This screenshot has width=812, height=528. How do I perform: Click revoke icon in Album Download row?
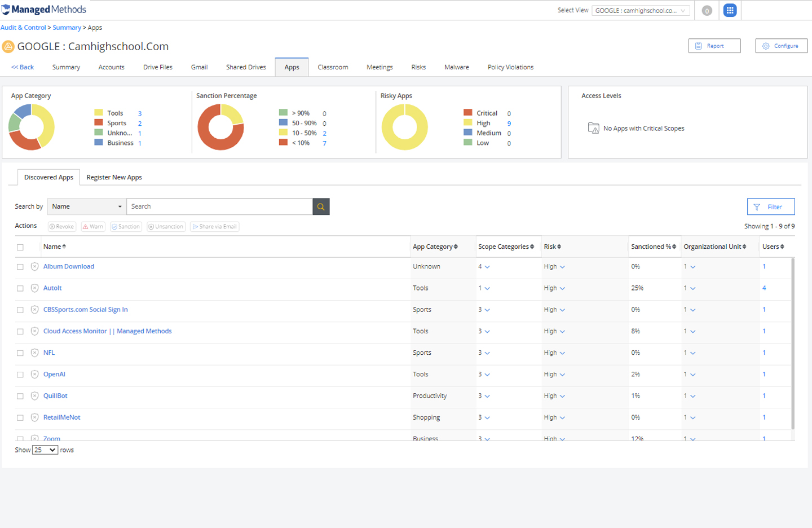[x=34, y=267]
